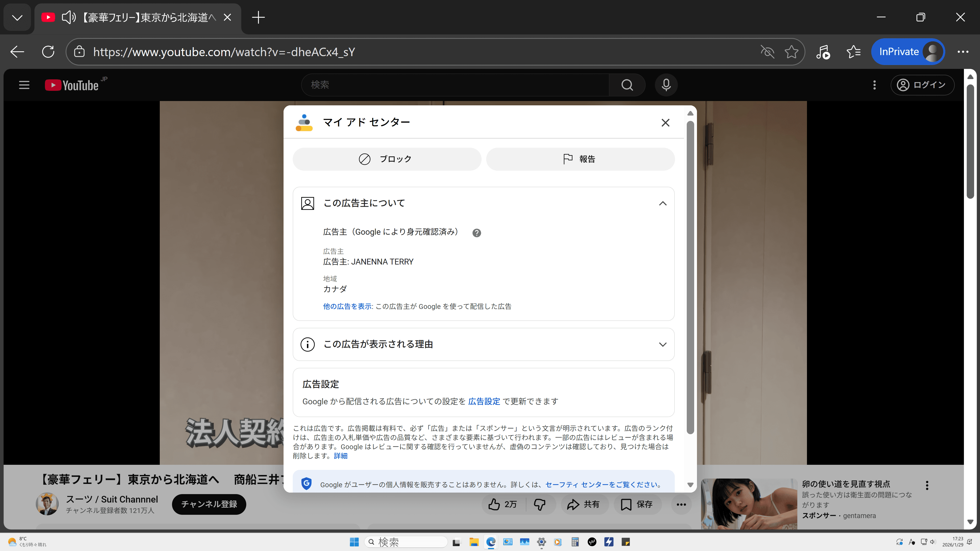This screenshot has height=551, width=980.
Task: Click the InPrivate profile button
Action: pyautogui.click(x=908, y=52)
